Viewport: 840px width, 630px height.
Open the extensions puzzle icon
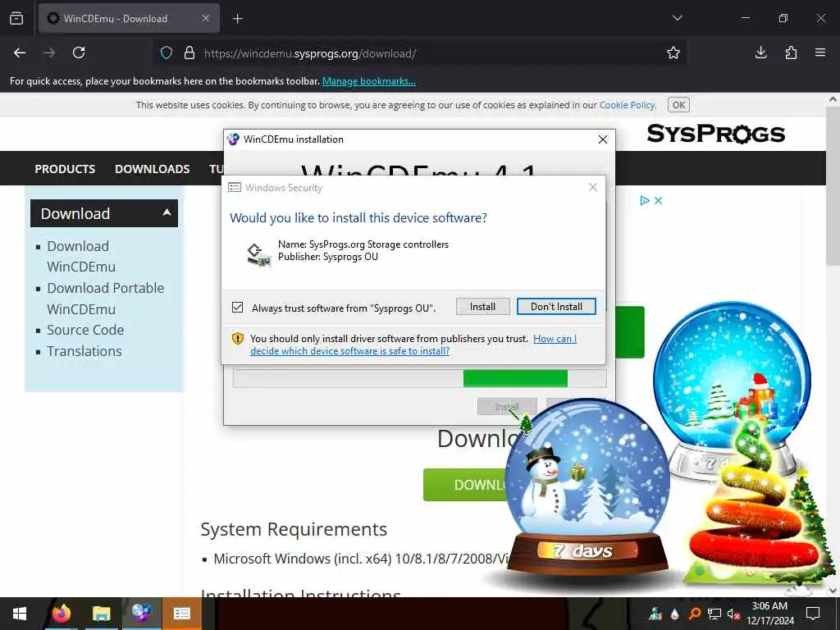[791, 52]
